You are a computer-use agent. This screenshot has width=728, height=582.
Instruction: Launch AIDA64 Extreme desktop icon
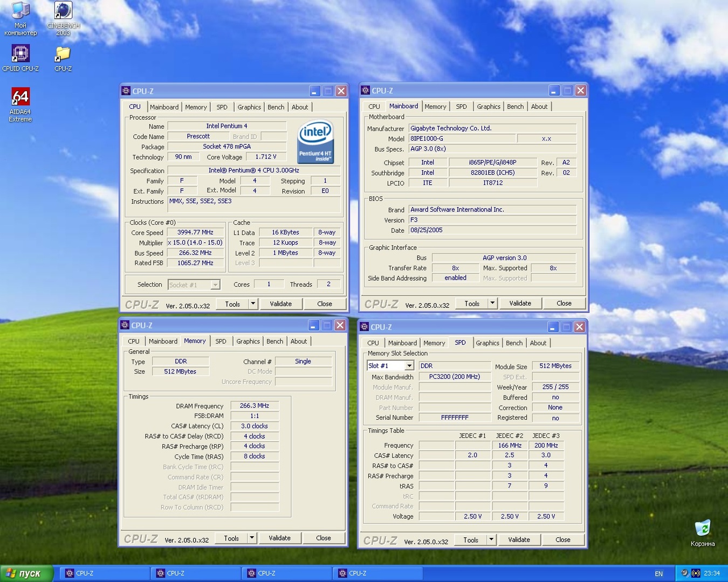[20, 105]
